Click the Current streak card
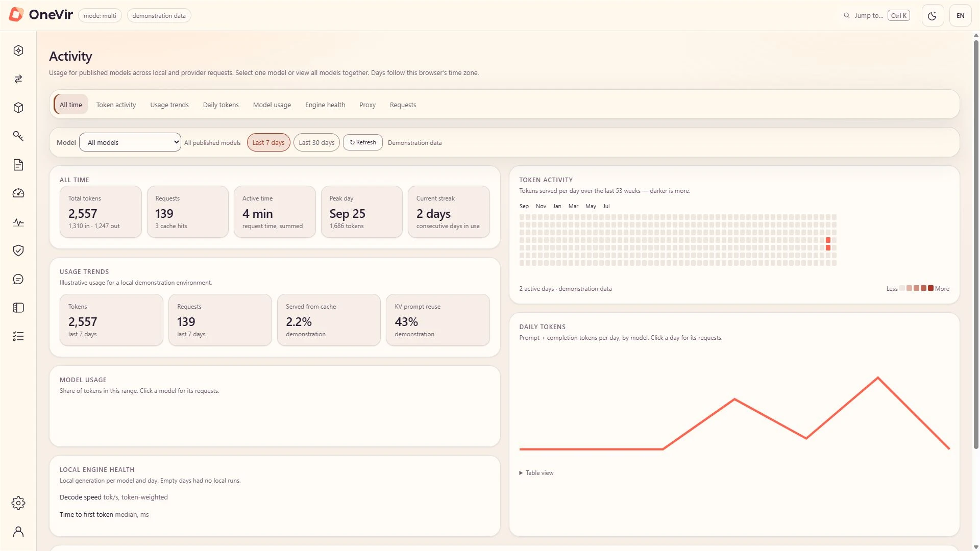This screenshot has height=551, width=980. (449, 212)
